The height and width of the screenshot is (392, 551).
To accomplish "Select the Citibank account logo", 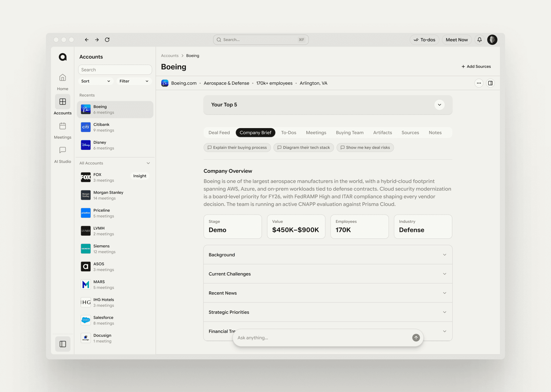I will coord(86,127).
